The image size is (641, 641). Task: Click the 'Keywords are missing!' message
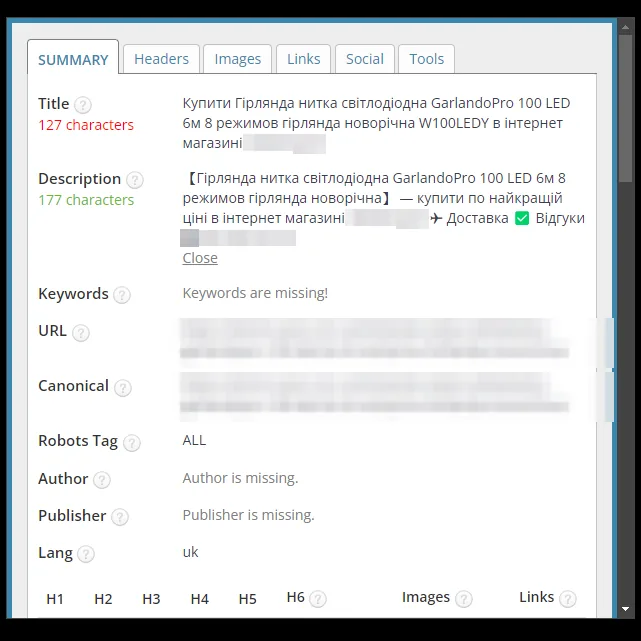click(x=255, y=293)
